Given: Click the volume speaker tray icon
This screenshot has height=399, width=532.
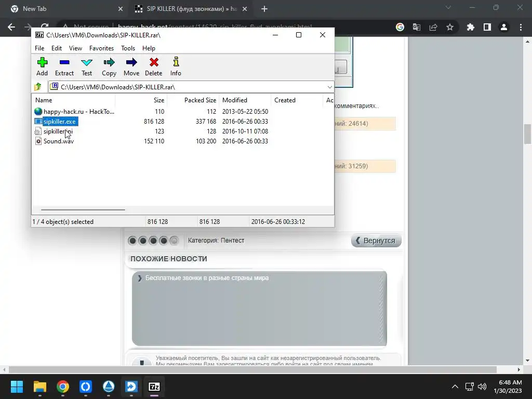Looking at the screenshot, I should pos(482,387).
